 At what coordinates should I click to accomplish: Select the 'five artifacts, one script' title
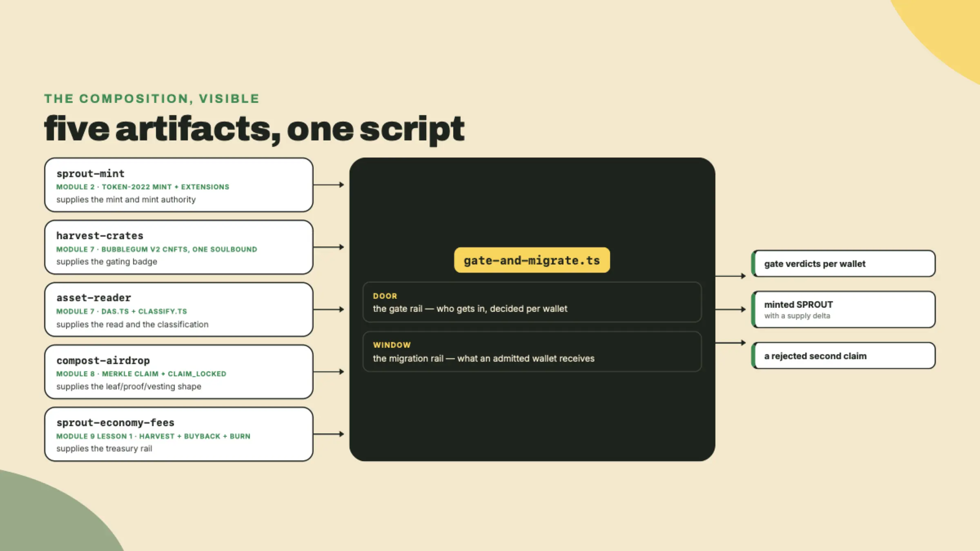pyautogui.click(x=254, y=129)
